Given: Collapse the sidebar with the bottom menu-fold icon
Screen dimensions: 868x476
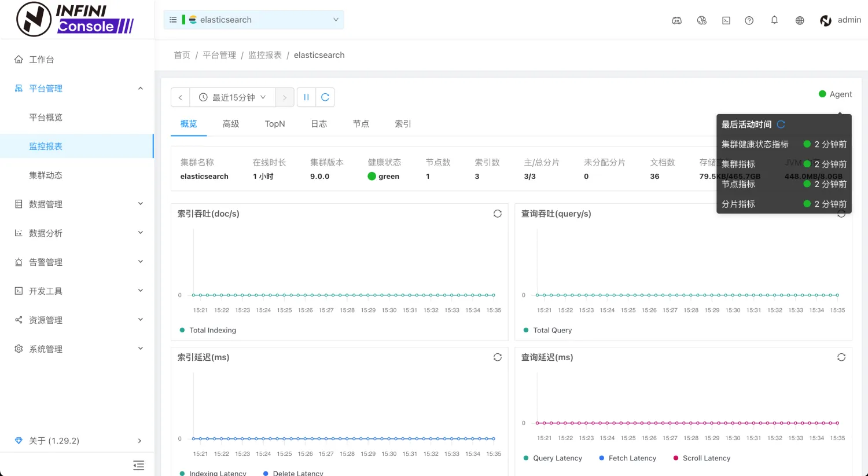Looking at the screenshot, I should coord(139,465).
